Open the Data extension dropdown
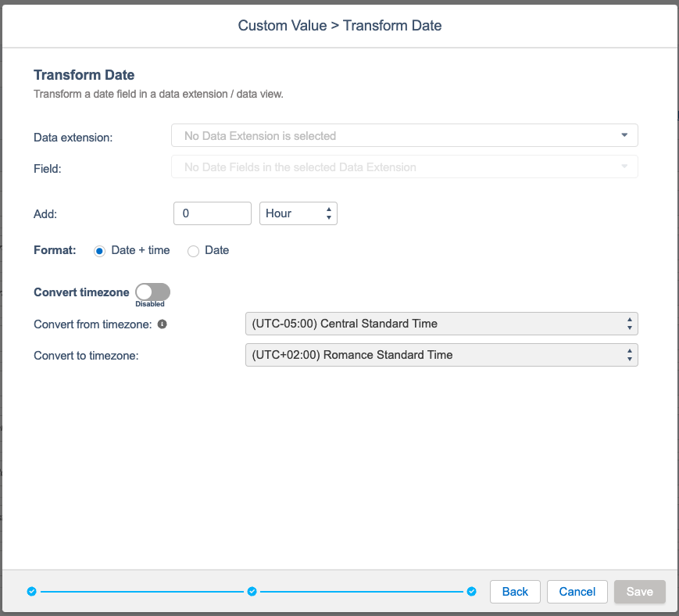Viewport: 679px width, 616px height. click(404, 134)
